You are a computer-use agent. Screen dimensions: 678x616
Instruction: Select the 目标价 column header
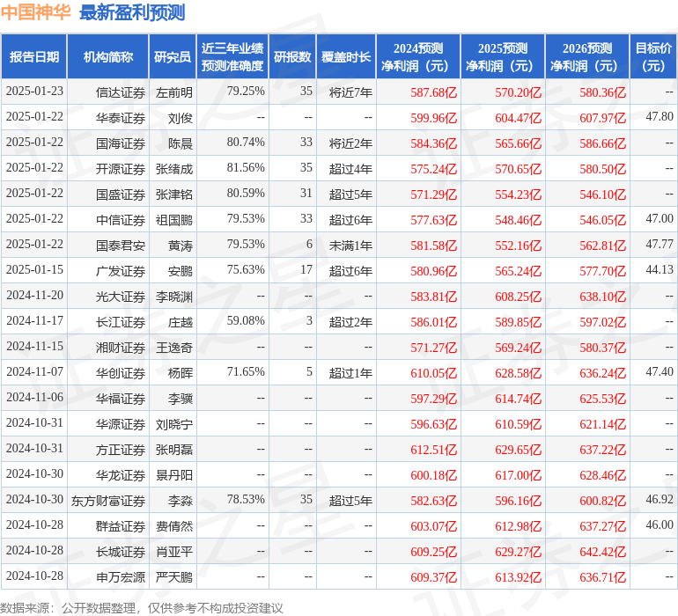pyautogui.click(x=653, y=56)
